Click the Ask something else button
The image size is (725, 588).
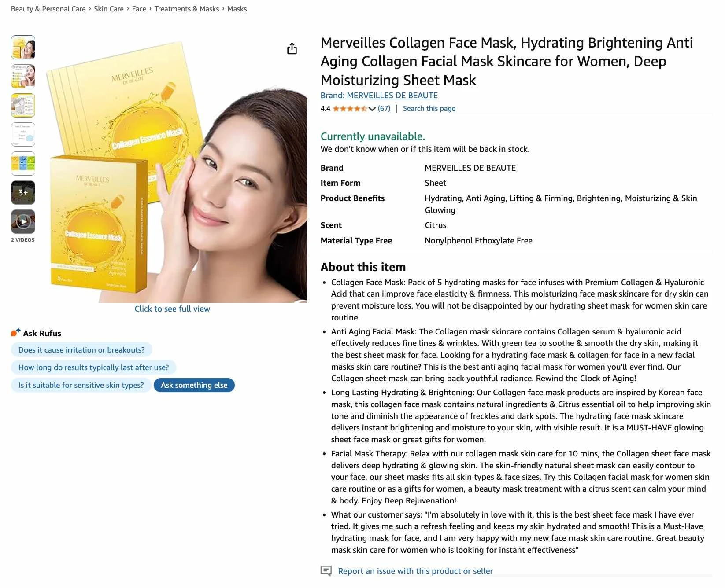(x=194, y=385)
